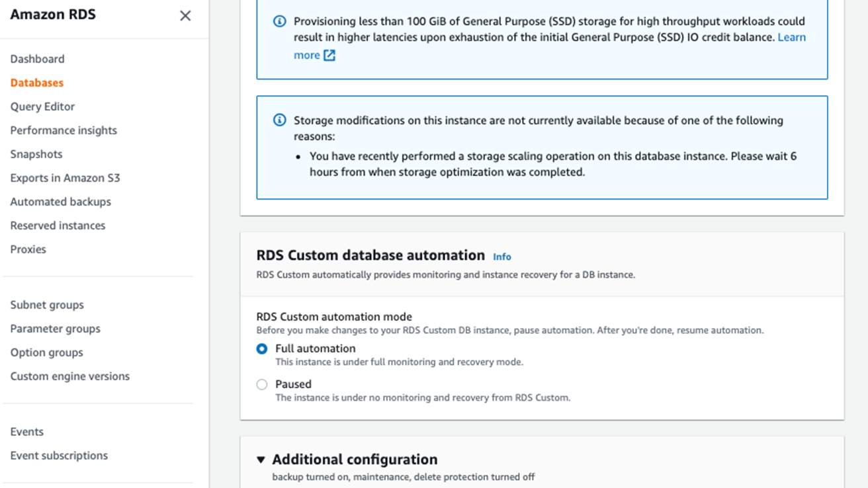Click the info icon in the provisioning notice
Screen dimensions: 868x488
(280, 21)
